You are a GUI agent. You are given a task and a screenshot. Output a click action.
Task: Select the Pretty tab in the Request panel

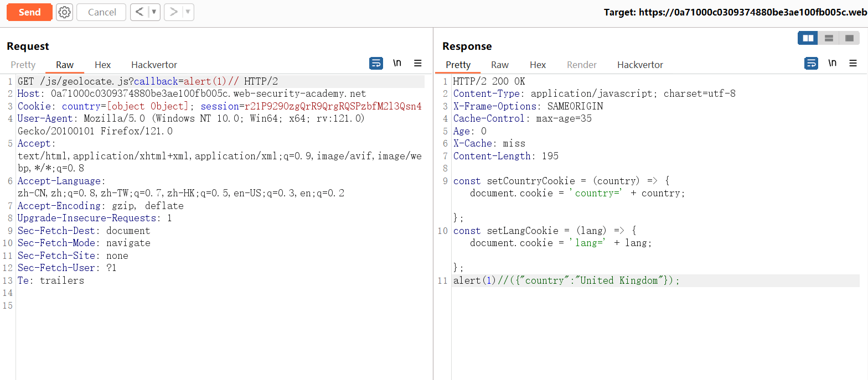coord(23,65)
